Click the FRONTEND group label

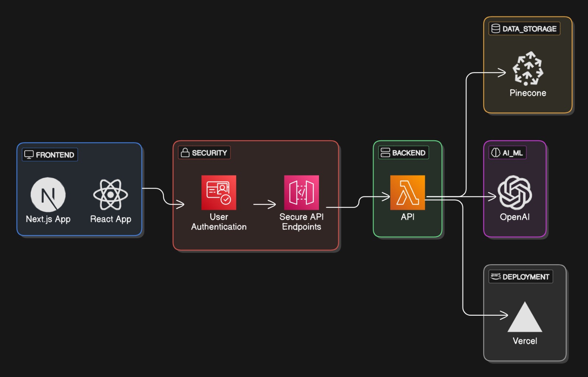coord(50,155)
